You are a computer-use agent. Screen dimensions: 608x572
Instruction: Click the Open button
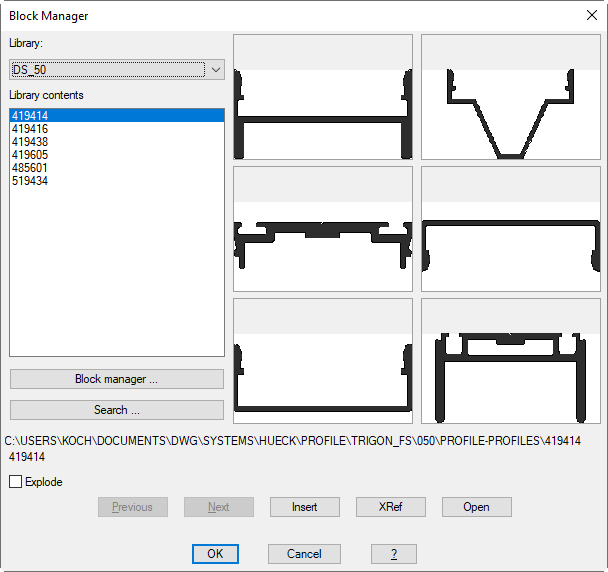click(476, 507)
